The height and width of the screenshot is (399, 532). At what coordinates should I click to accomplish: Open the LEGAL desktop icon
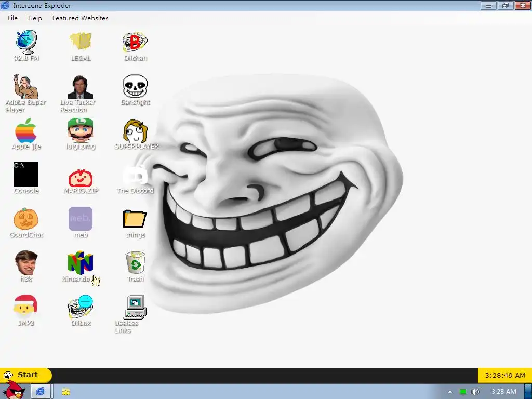pyautogui.click(x=81, y=42)
